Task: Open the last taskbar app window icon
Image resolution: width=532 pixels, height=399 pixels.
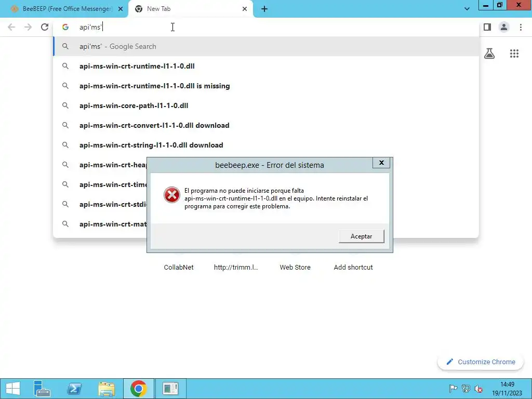Action: pos(170,389)
